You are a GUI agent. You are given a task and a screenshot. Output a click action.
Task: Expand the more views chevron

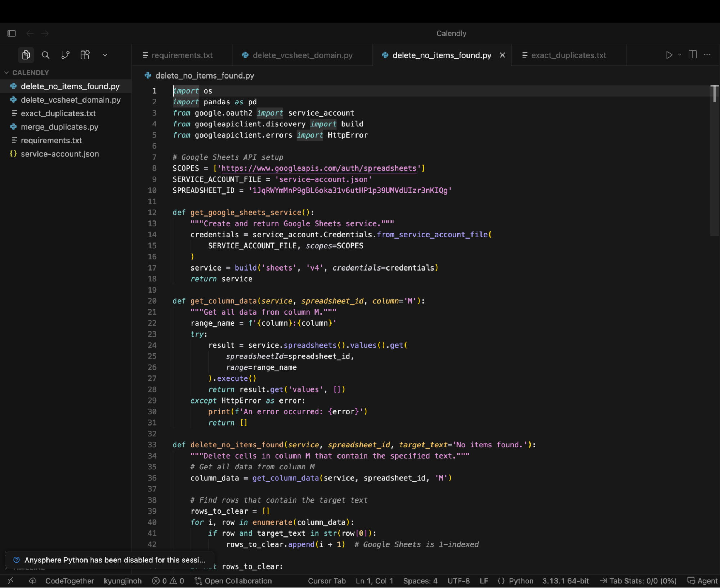[105, 55]
